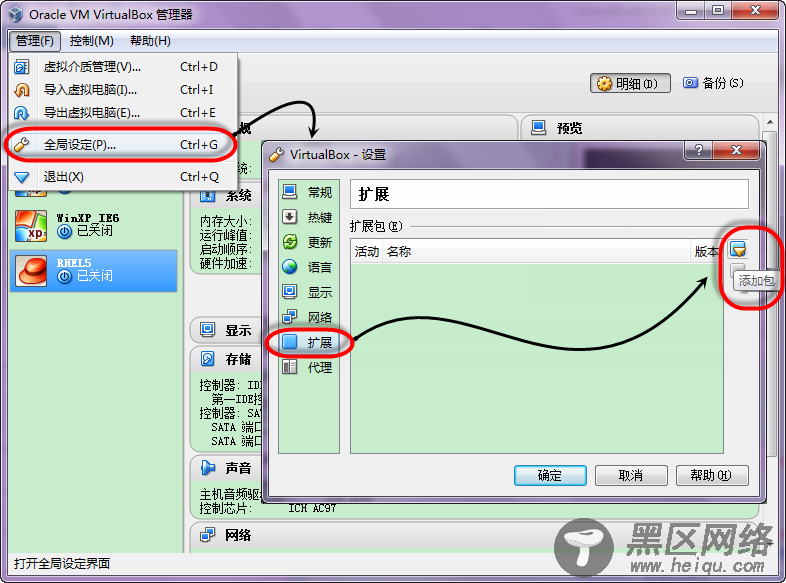Select 热键 in settings sidebar
This screenshot has width=786, height=583.
309,217
